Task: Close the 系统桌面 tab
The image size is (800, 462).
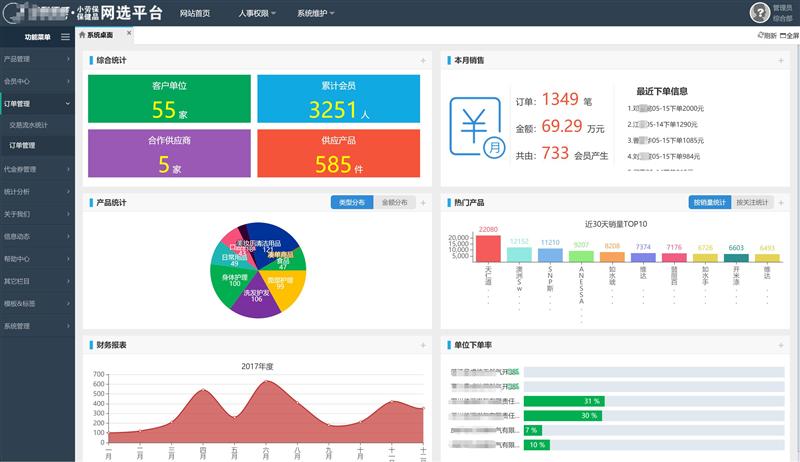Action: (128, 33)
